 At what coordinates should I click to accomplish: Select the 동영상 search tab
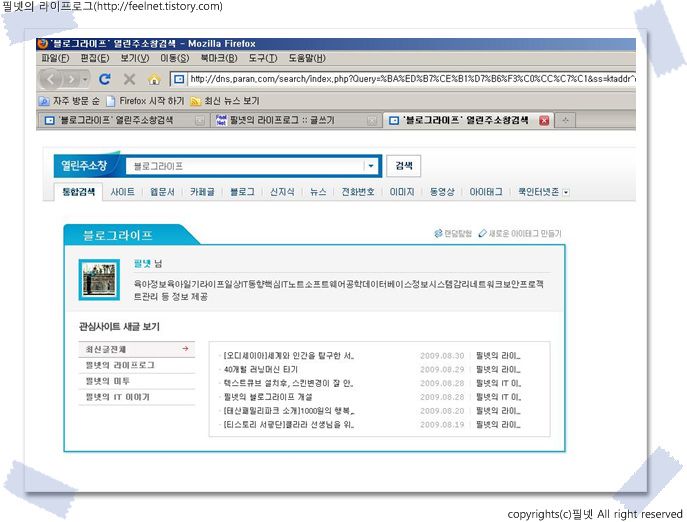coord(442,192)
